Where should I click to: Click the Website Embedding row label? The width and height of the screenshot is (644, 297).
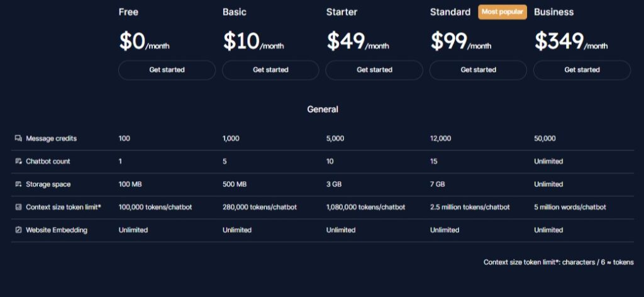tap(56, 230)
